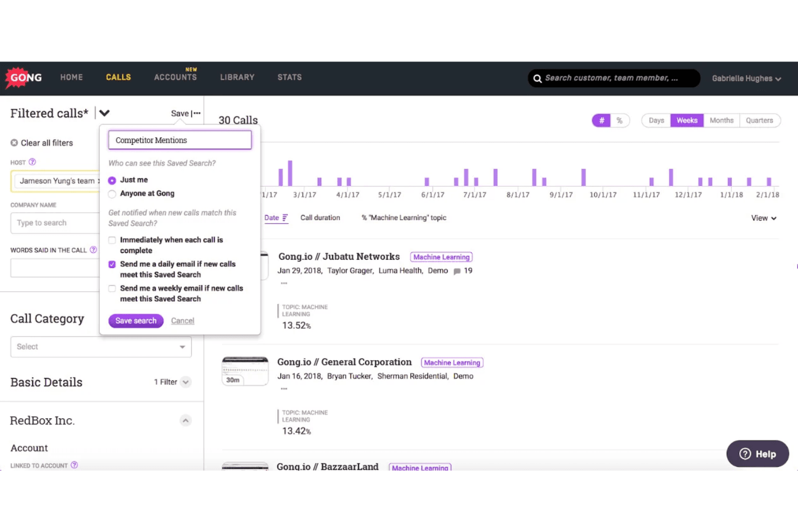Switch chart to count (#) view
This screenshot has height=532, width=798.
[601, 121]
